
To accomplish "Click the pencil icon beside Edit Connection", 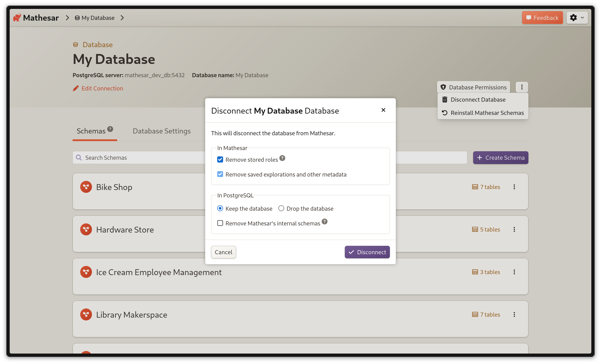I will (76, 88).
